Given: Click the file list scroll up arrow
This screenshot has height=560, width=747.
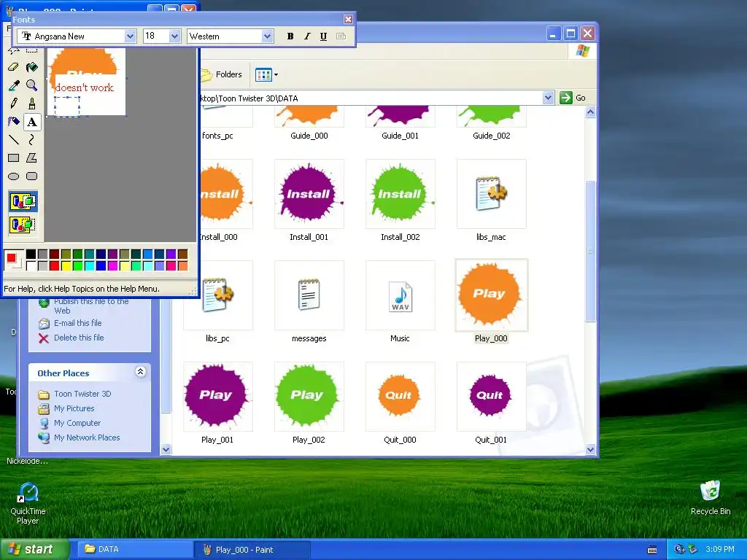Looking at the screenshot, I should point(591,112).
